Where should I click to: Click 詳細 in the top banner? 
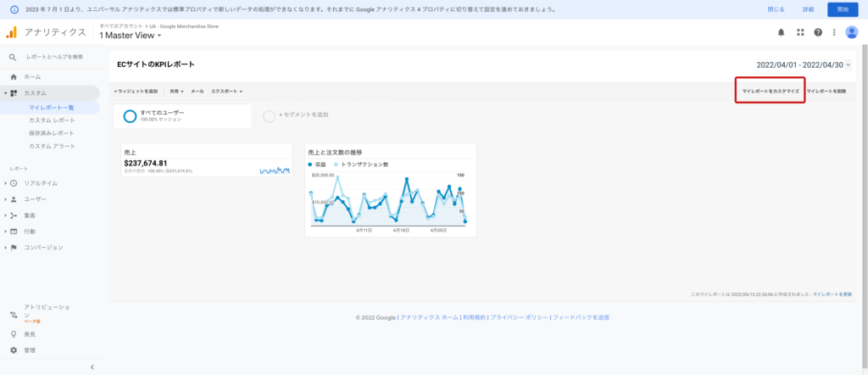pos(808,9)
